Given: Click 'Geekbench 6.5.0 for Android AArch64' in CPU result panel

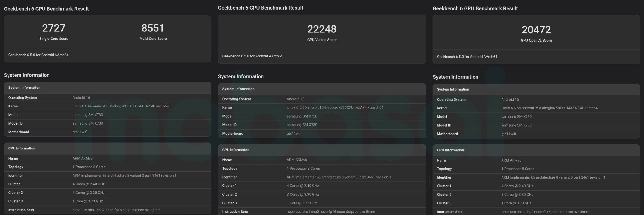Looking at the screenshot, I should pos(38,55).
